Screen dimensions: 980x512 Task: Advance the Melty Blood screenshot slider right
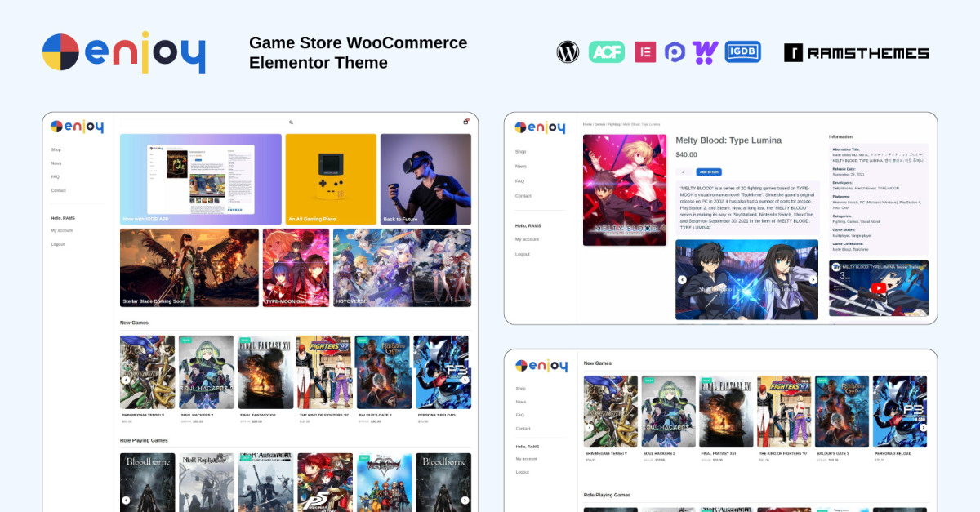pos(813,279)
